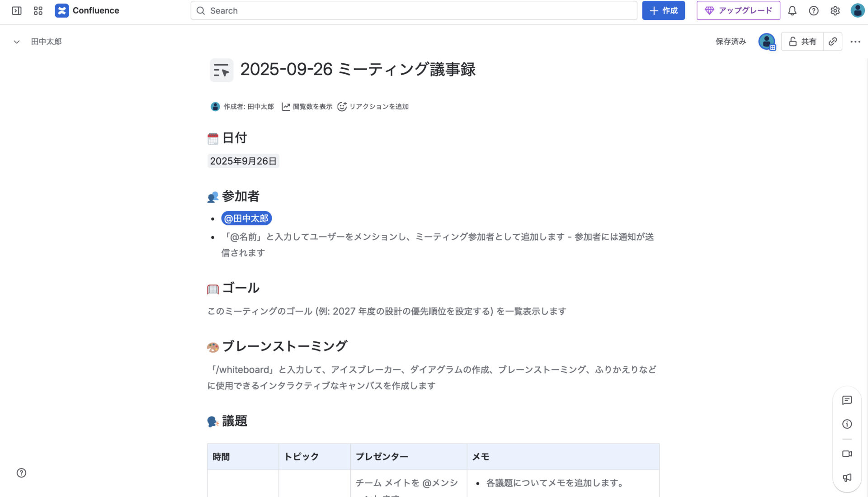Open your profile avatar menu
The width and height of the screenshot is (868, 497).
[857, 10]
